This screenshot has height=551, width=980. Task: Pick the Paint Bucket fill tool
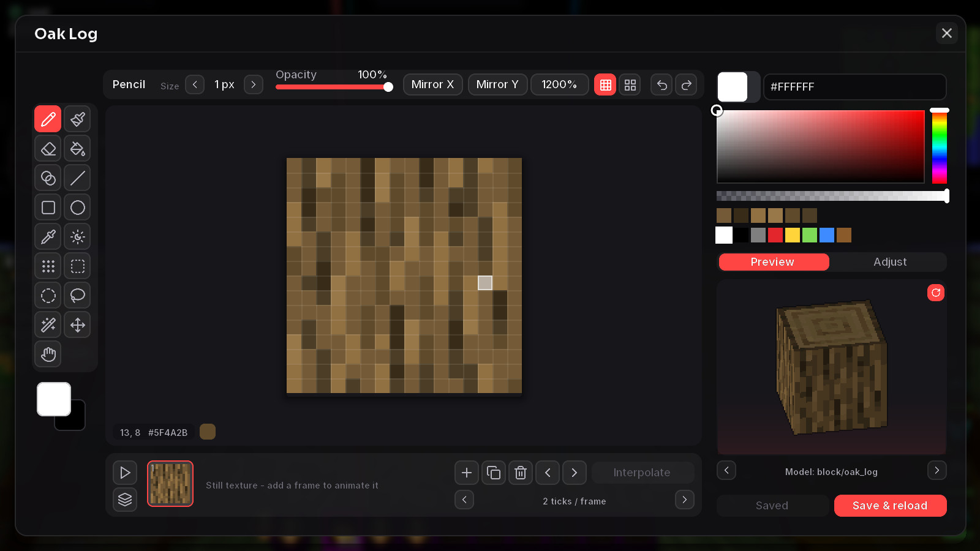click(x=78, y=148)
